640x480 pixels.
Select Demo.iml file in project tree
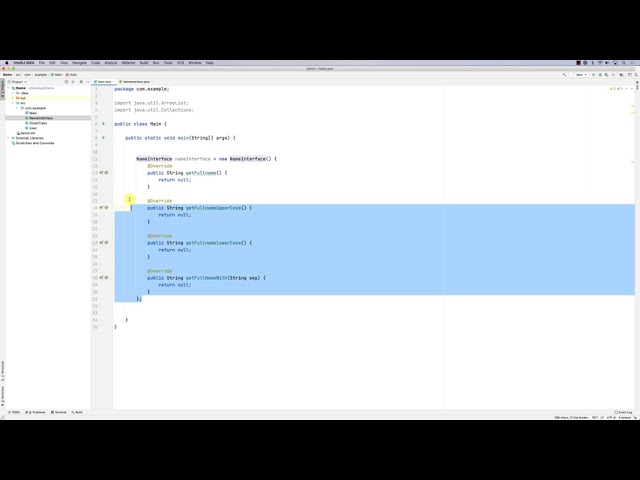point(26,133)
